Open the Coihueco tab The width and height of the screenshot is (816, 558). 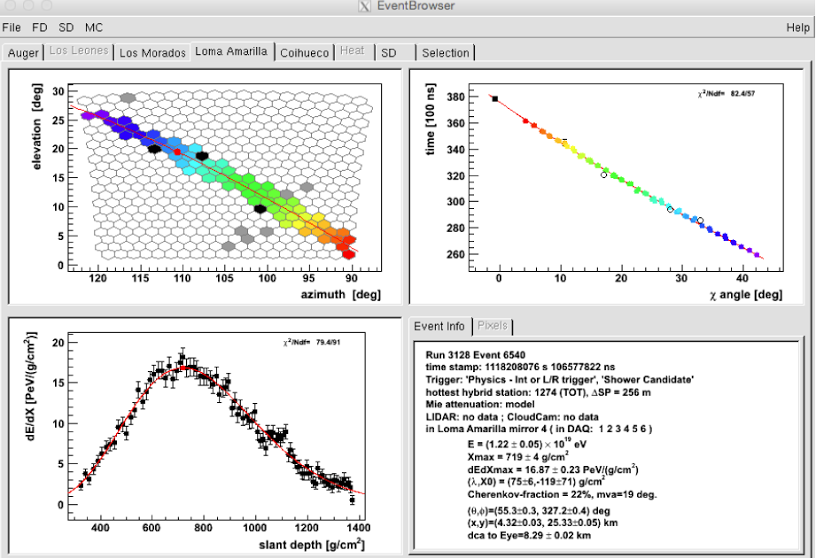(x=305, y=52)
